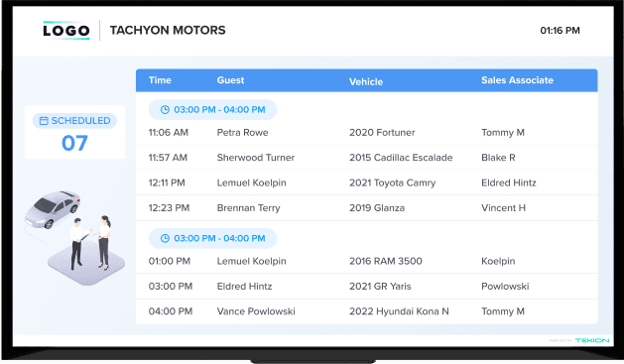Image resolution: width=624 pixels, height=364 pixels.
Task: Click the 2019 Glanza vehicle cell
Action: pos(377,208)
